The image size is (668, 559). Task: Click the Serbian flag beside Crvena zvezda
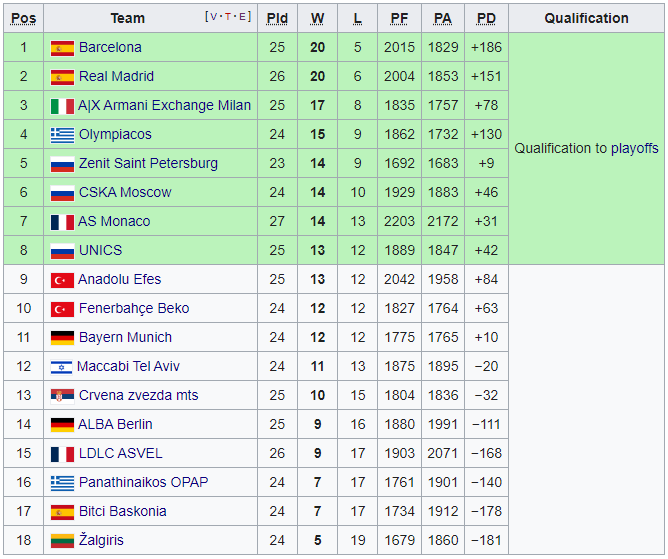pos(62,396)
